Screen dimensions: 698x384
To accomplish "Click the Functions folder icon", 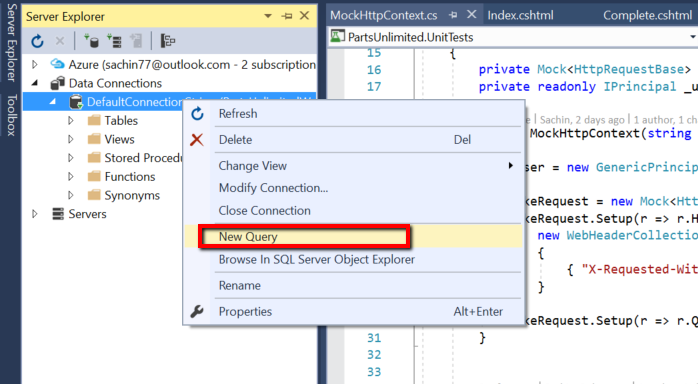I will point(94,176).
